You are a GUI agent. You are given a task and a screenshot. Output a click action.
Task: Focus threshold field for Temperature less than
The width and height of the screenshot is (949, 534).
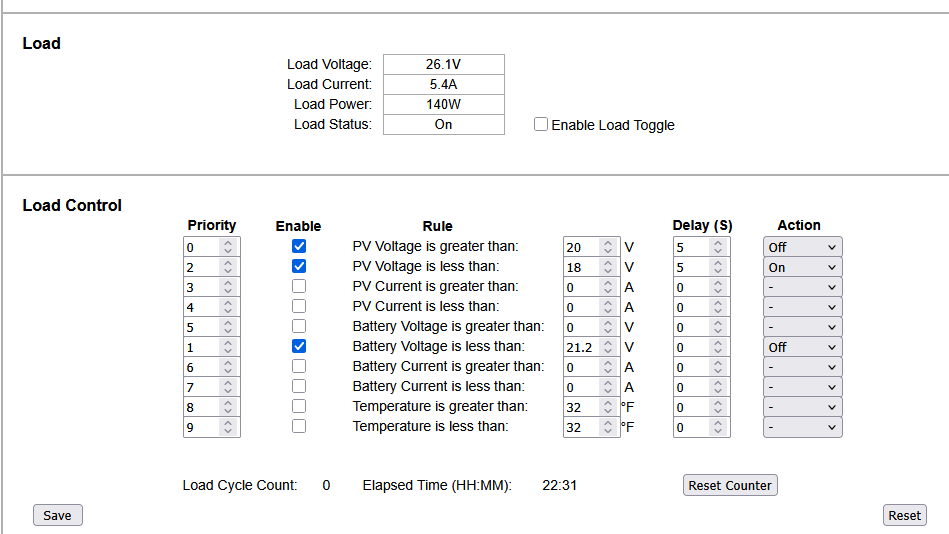coord(591,427)
